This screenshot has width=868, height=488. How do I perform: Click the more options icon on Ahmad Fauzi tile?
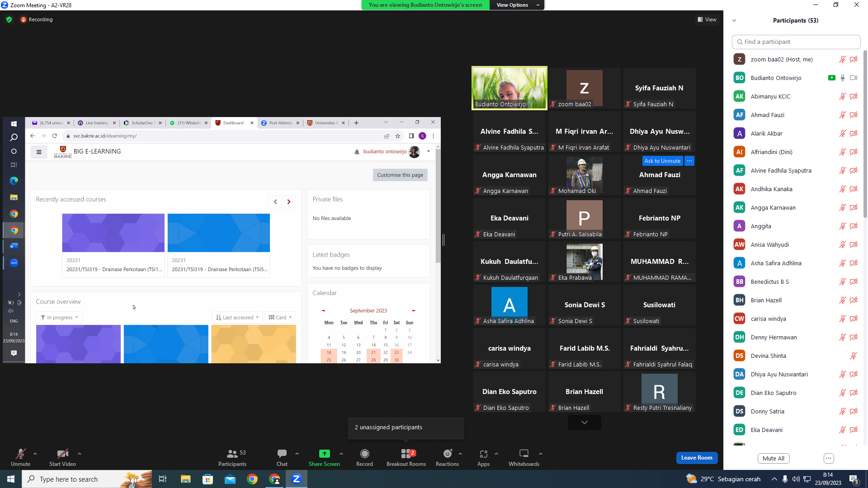[x=689, y=161]
